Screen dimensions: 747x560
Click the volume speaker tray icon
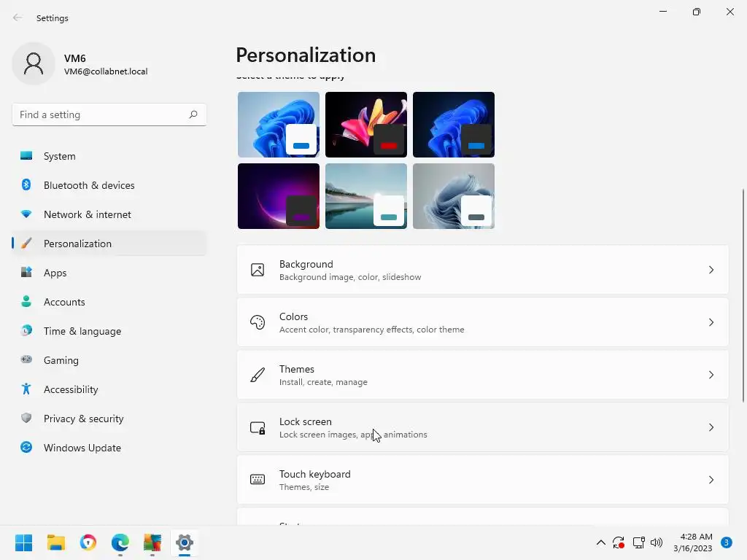(657, 542)
